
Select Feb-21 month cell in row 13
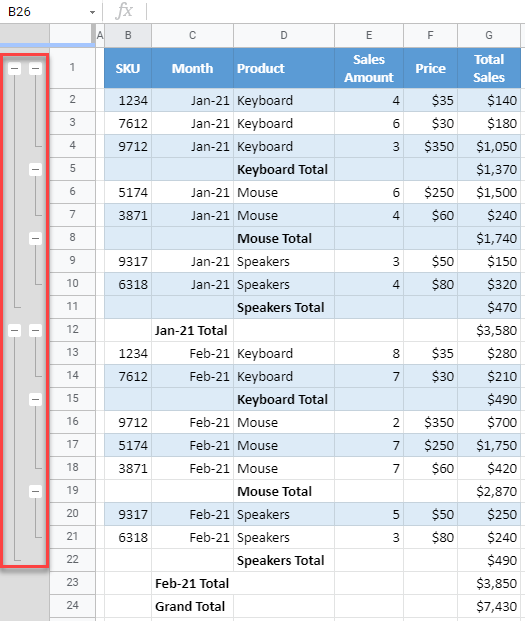point(192,353)
